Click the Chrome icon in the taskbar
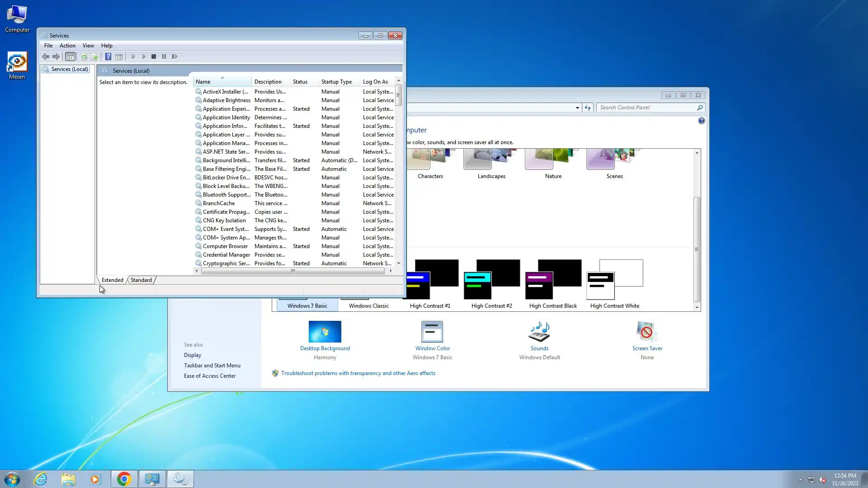 (124, 479)
